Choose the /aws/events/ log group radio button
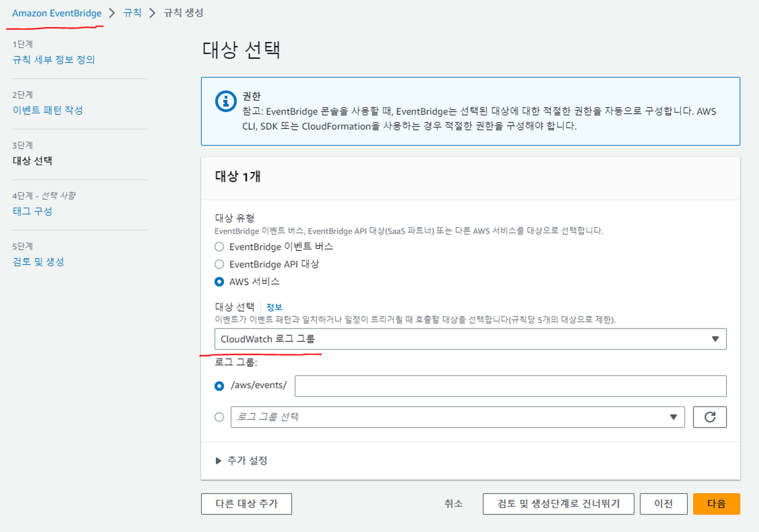This screenshot has height=532, width=759. click(219, 386)
